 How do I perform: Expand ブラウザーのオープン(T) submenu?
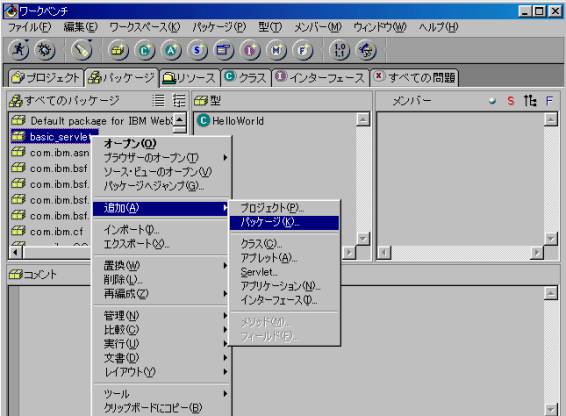tap(161, 157)
